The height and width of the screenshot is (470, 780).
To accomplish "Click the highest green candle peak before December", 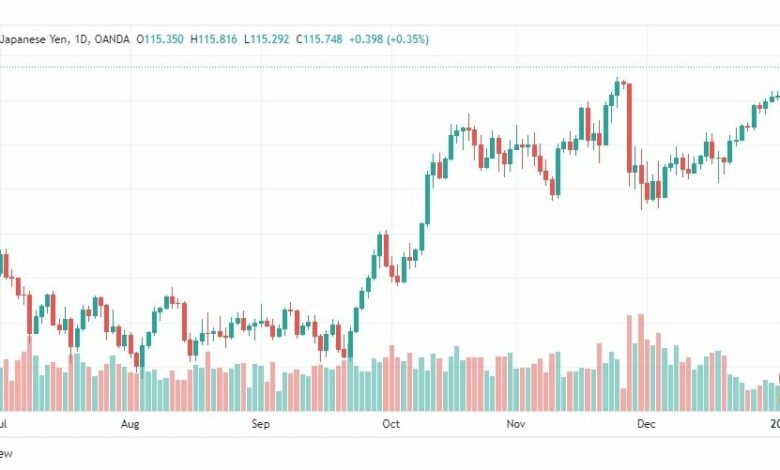I will point(617,87).
